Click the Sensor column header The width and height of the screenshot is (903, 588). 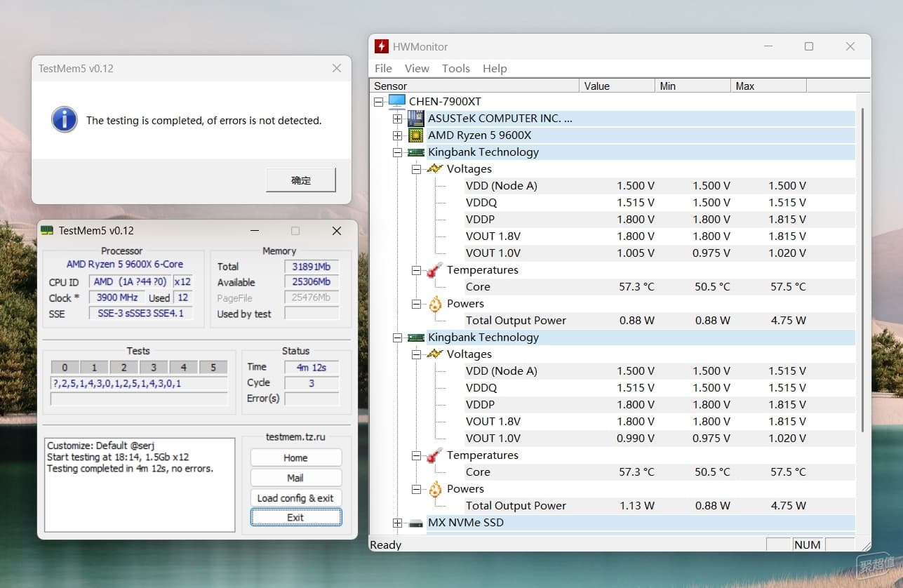pos(474,86)
